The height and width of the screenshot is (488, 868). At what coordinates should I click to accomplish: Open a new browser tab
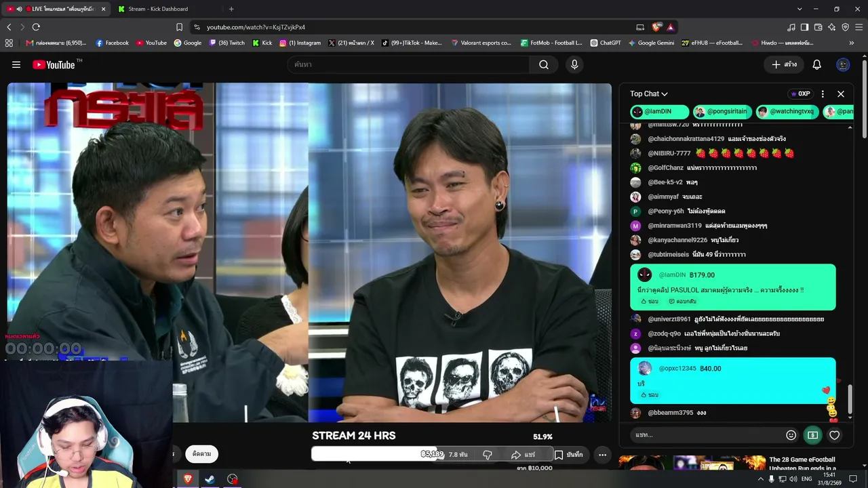pos(231,9)
